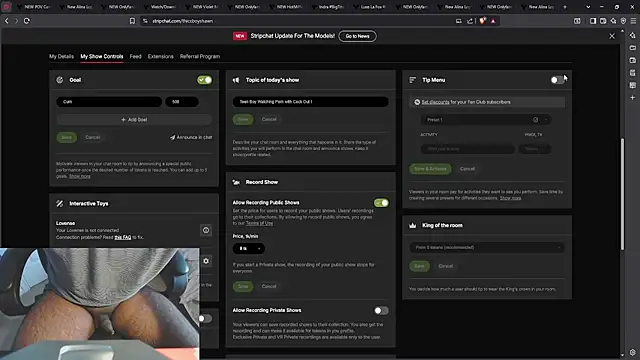The image size is (640, 360).
Task: Click the goal name input field
Action: coord(109,102)
